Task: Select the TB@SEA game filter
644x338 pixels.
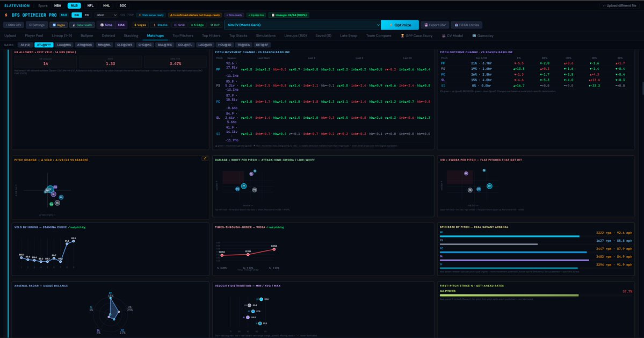Action: pyautogui.click(x=243, y=45)
